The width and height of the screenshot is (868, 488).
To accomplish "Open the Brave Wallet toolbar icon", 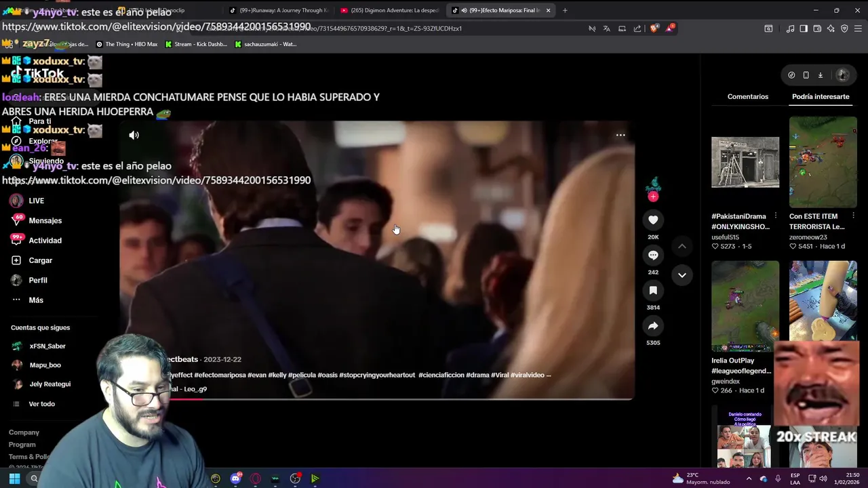I will coord(817,28).
